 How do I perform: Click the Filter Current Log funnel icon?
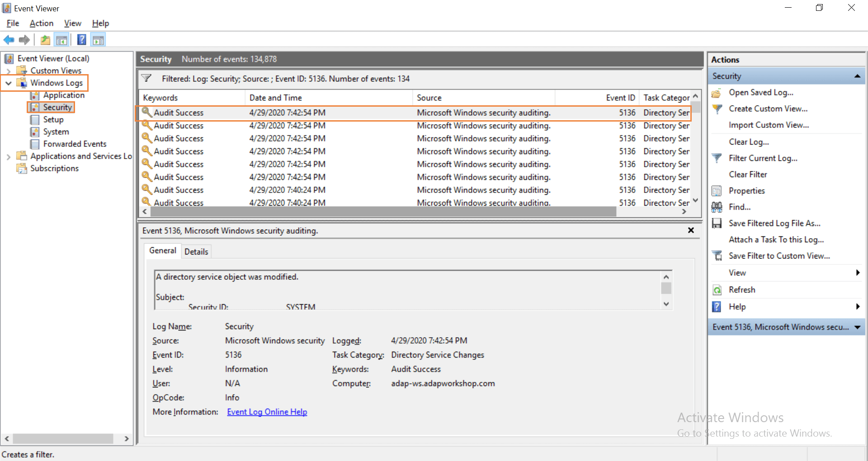point(717,158)
